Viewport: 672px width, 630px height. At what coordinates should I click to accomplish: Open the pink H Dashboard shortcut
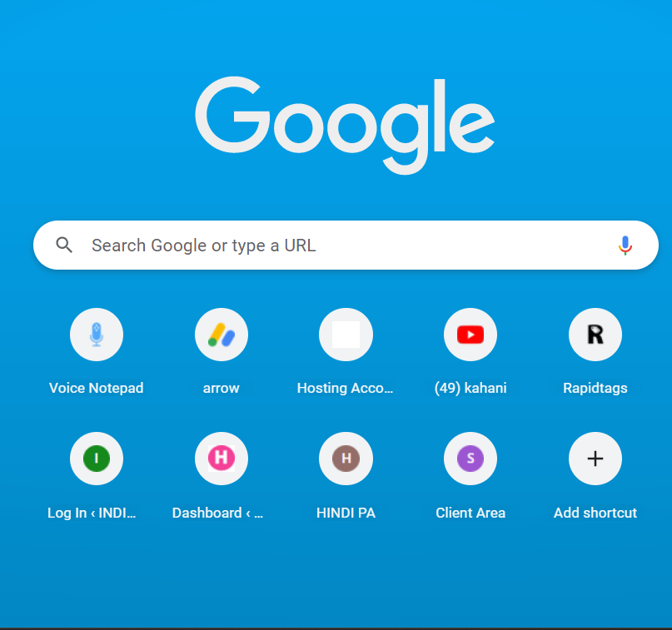222,459
